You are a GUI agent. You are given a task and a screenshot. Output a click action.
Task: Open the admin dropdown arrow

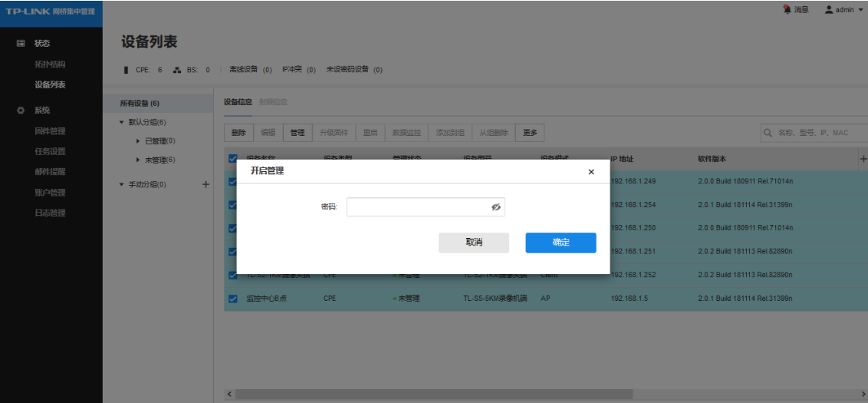pyautogui.click(x=860, y=10)
